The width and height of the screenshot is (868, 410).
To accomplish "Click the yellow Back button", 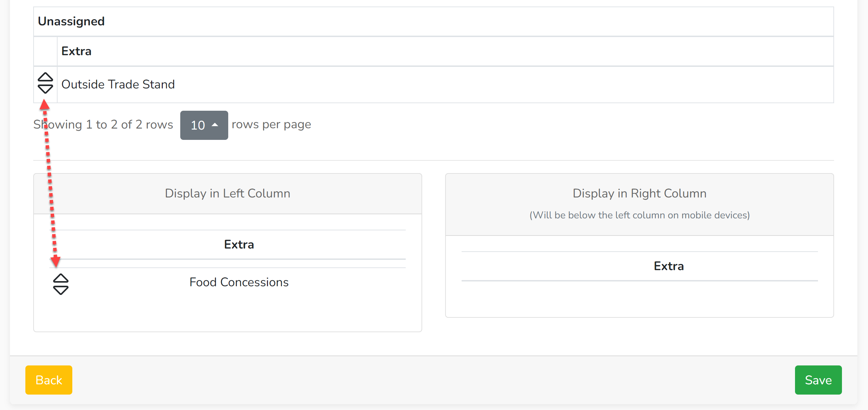I will click(x=49, y=380).
